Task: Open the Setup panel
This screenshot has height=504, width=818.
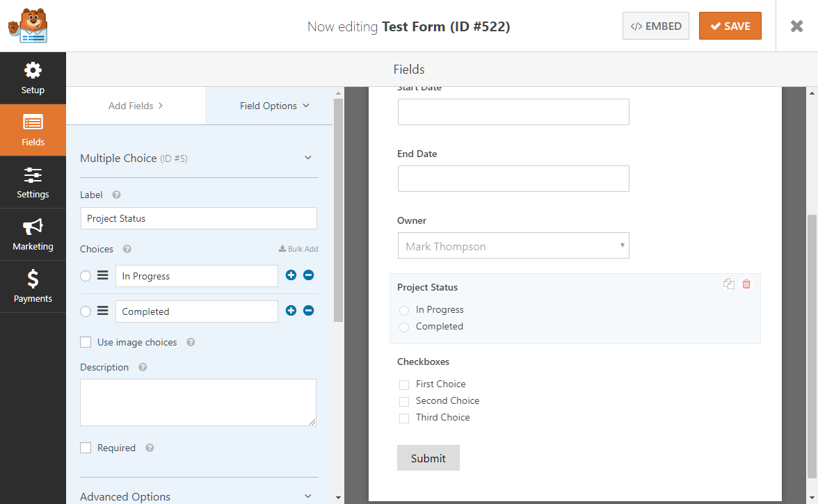Action: tap(33, 78)
